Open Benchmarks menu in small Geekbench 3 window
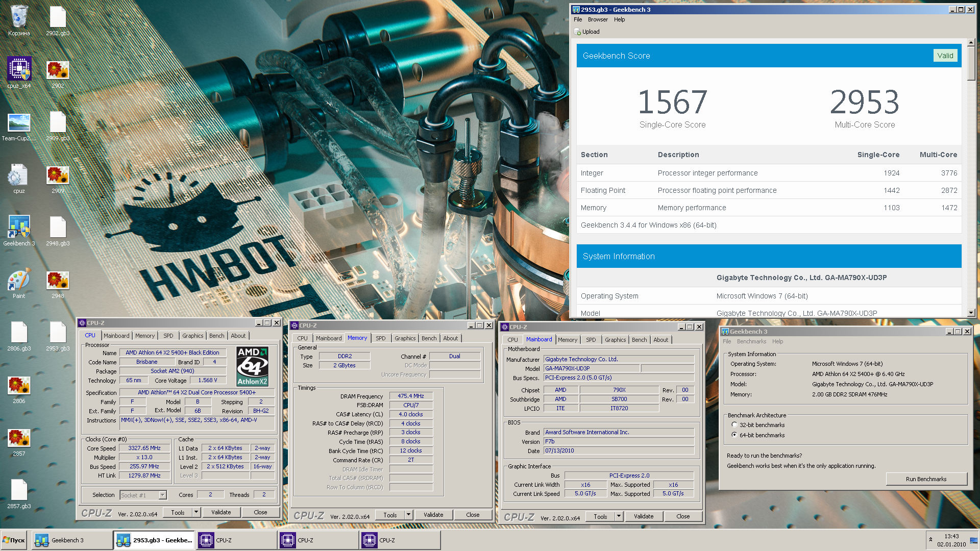Viewport: 980px width, 551px height. tap(751, 341)
